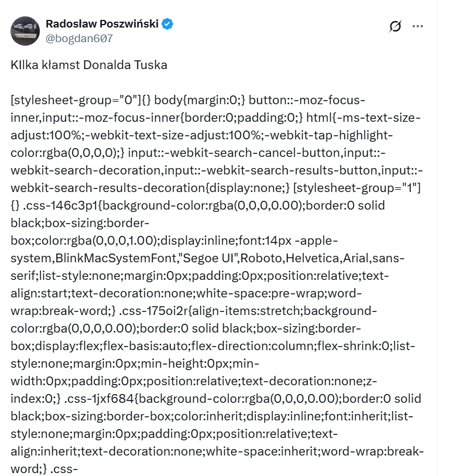Screen dimensions: 449x476
Task: Click the blue verified badge
Action: (167, 24)
